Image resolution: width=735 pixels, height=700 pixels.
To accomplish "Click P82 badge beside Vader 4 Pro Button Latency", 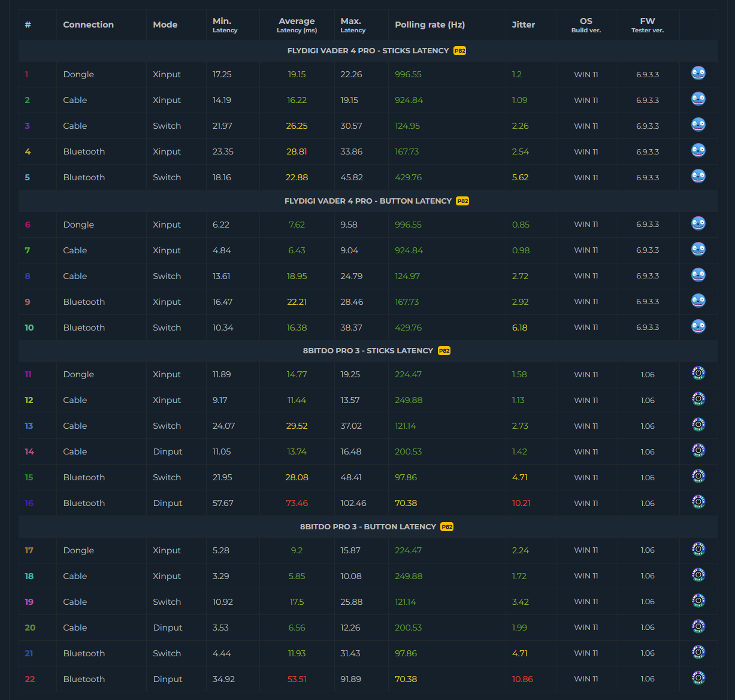I will click(462, 201).
